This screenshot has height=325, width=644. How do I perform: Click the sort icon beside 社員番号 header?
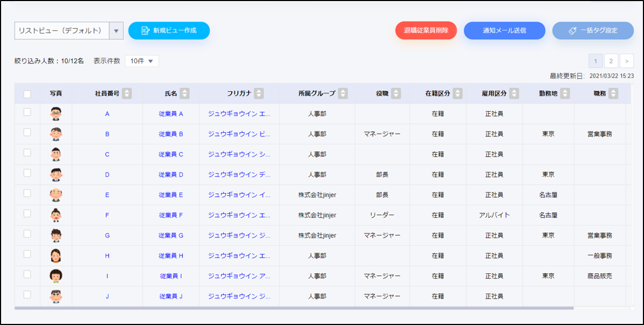click(x=127, y=94)
